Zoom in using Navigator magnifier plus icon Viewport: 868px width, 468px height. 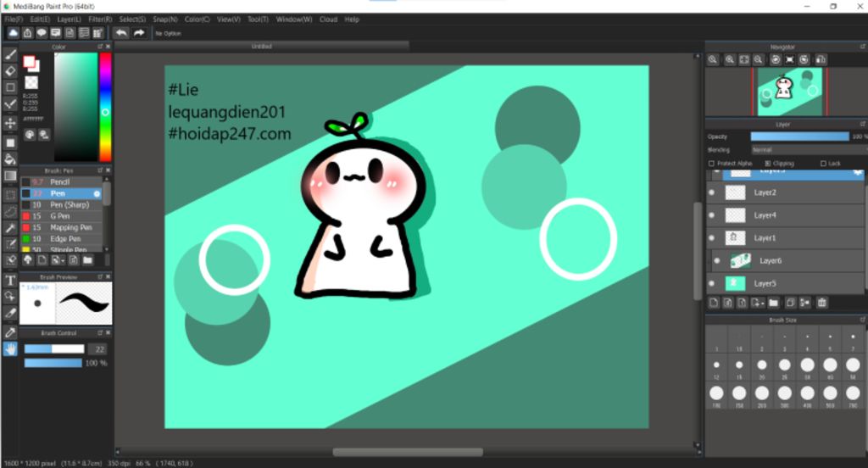(730, 60)
